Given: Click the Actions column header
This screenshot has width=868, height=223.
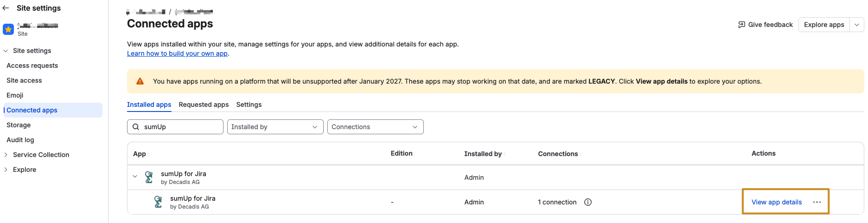Looking at the screenshot, I should tap(764, 153).
